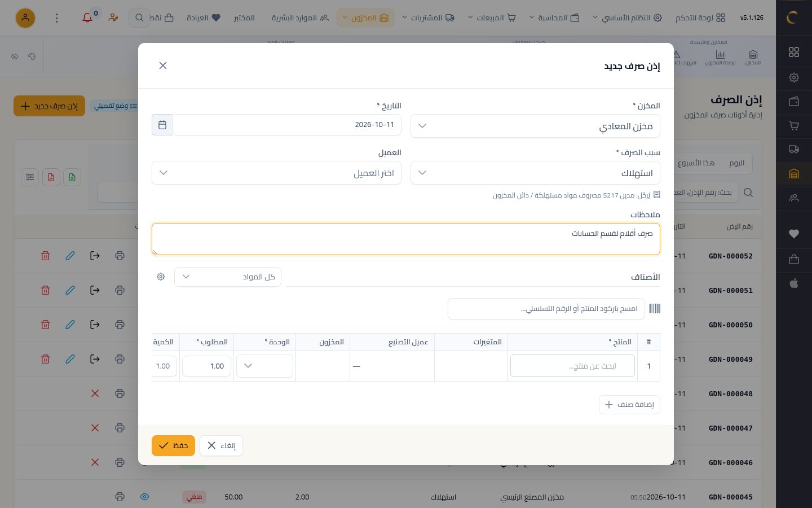Click the المطلوب quantity field in row 1
Viewport: 812px width, 508px height.
point(206,366)
